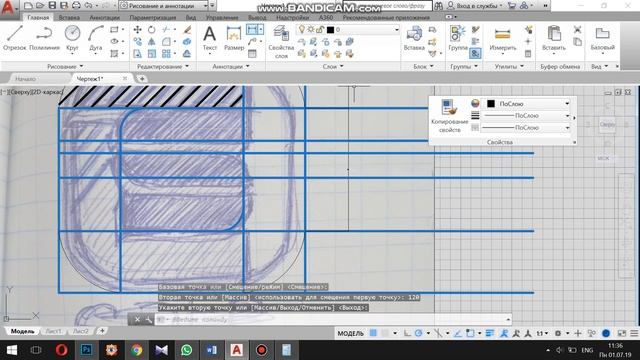
Task: Click the Stretch tool icon
Action: (x=138, y=53)
